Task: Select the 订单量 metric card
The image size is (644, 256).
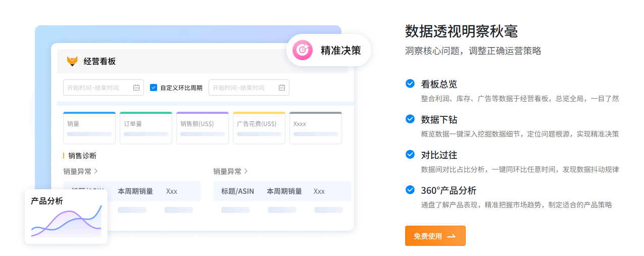Action: [x=146, y=128]
